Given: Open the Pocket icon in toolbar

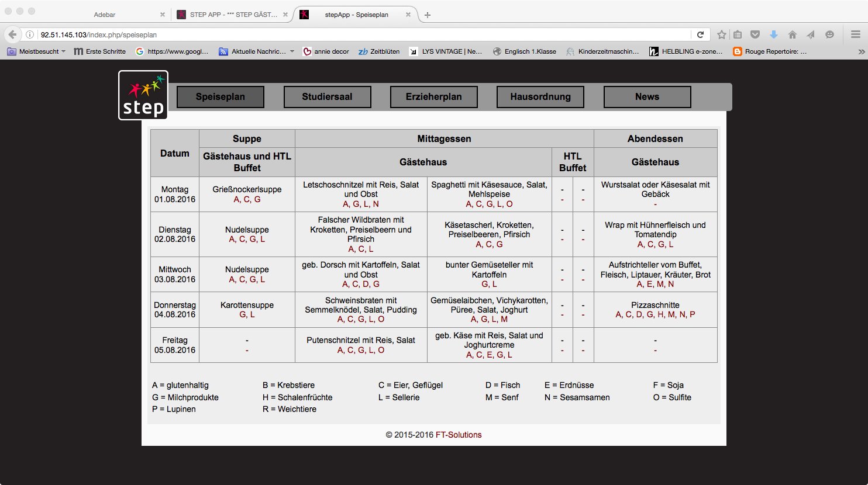Looking at the screenshot, I should (755, 34).
